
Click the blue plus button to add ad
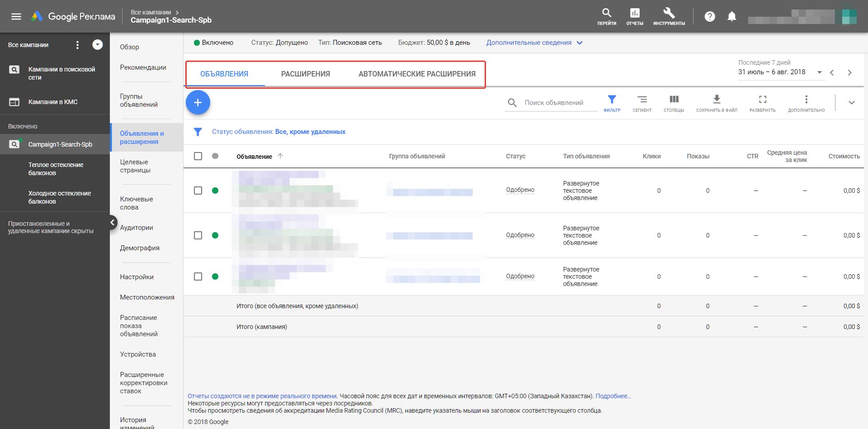(198, 103)
